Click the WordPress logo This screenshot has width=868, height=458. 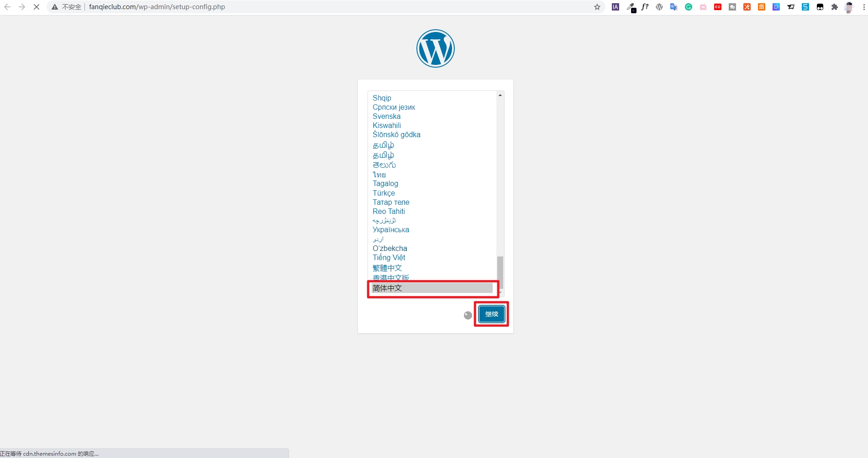click(436, 48)
